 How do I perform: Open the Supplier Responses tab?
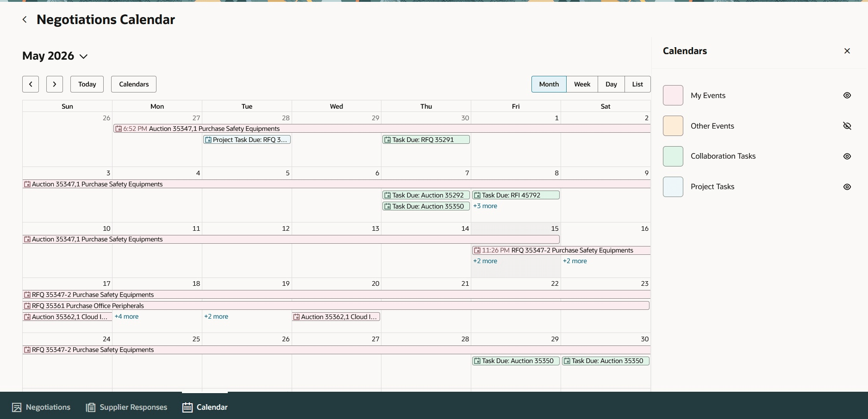[126, 407]
